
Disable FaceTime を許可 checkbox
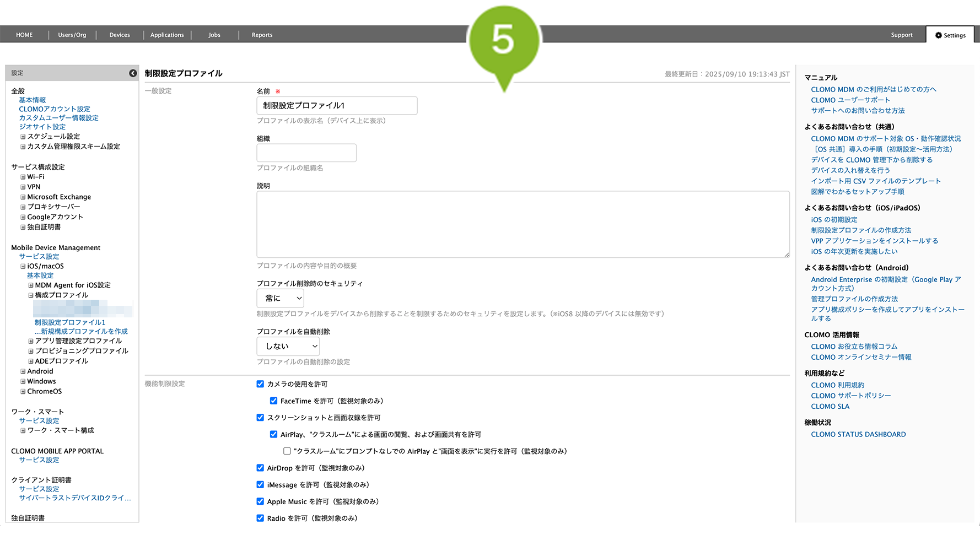(273, 401)
